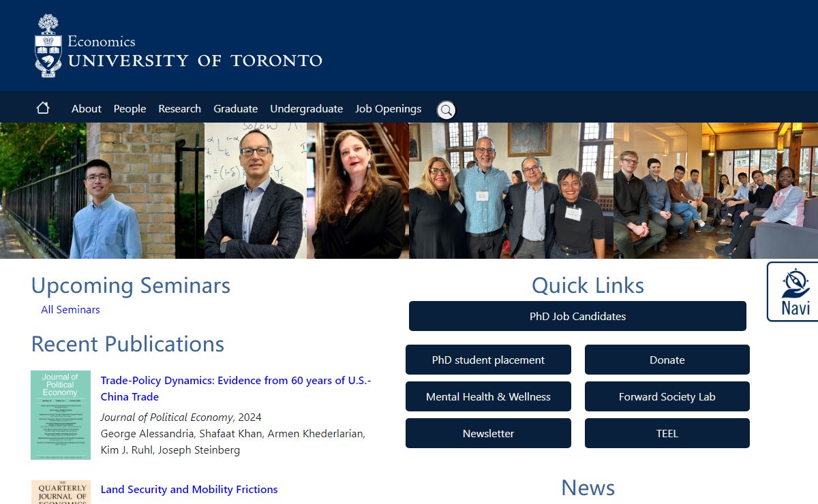
Task: Click the Quick Links heading
Action: click(x=588, y=285)
